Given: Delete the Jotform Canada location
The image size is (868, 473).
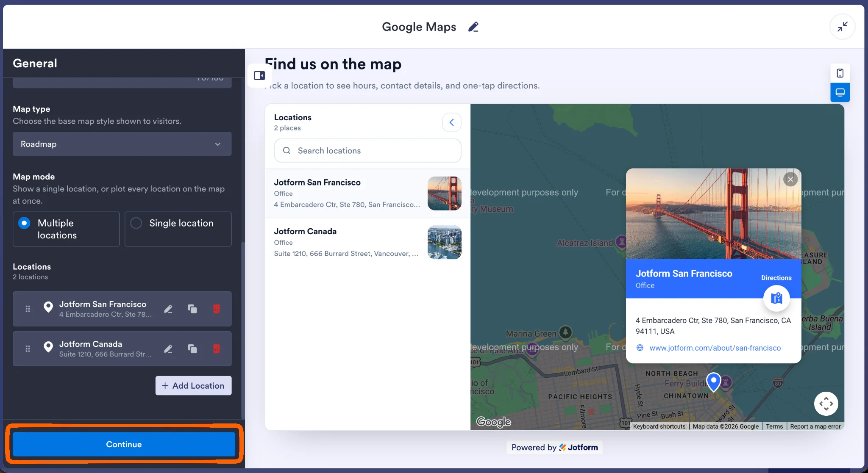Looking at the screenshot, I should pos(216,349).
